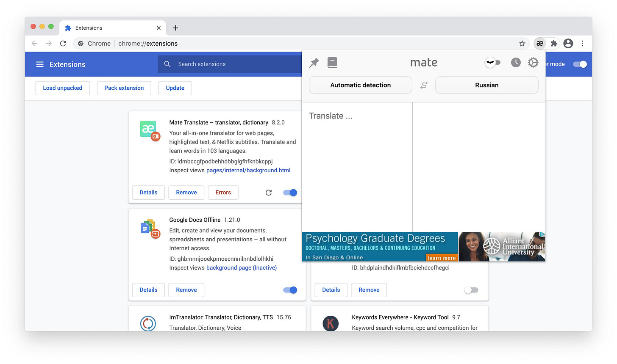Image resolution: width=617 pixels, height=364 pixels.
Task: Click Google Docs Offline ID ghbmnnjooekpmoecnnnilnnbdlolhkhi text
Action: 221,259
